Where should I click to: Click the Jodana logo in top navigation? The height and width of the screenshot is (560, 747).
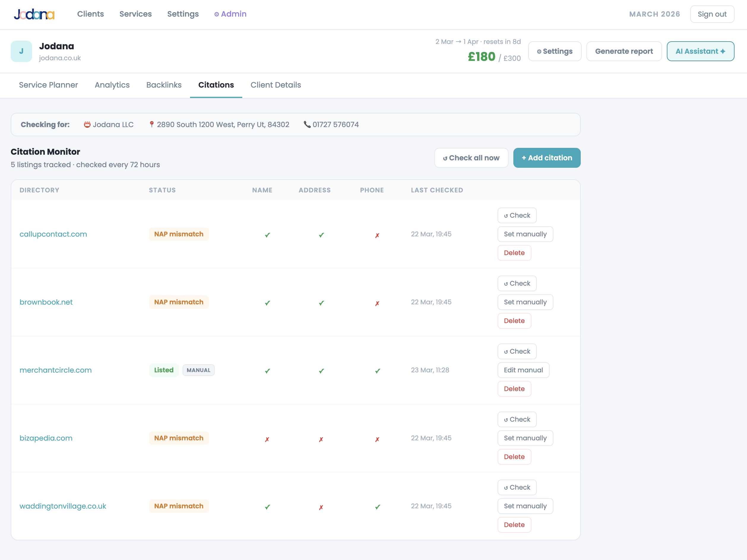[34, 14]
